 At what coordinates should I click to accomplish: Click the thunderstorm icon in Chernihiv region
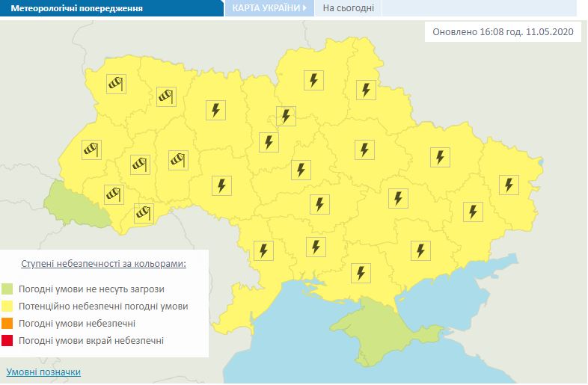313,80
